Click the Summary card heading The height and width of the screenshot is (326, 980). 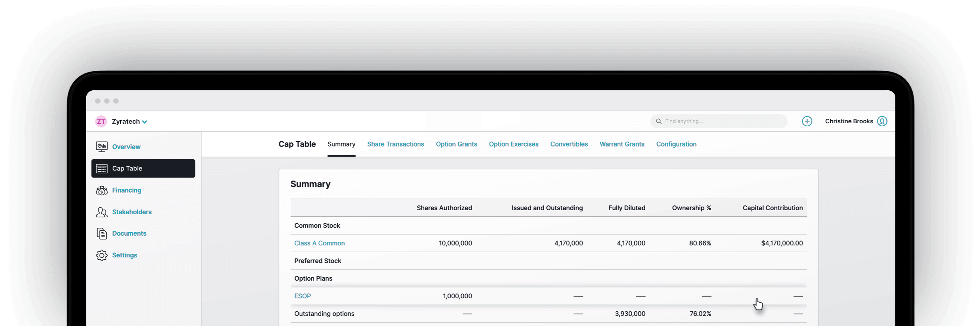coord(310,184)
